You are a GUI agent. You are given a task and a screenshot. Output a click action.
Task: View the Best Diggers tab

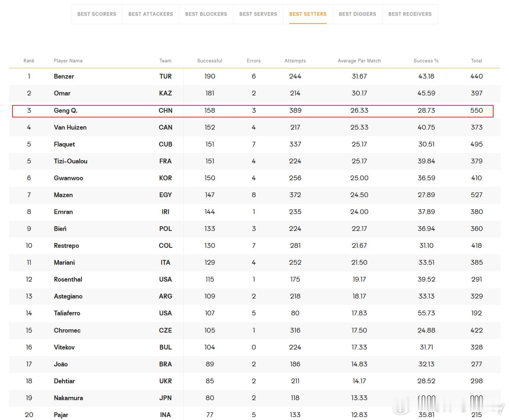(358, 14)
